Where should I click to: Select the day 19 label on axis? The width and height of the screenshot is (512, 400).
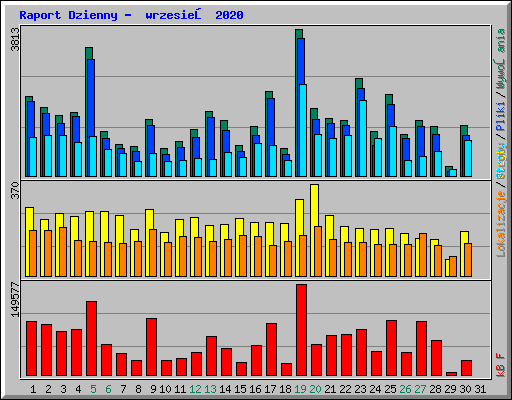(x=301, y=389)
